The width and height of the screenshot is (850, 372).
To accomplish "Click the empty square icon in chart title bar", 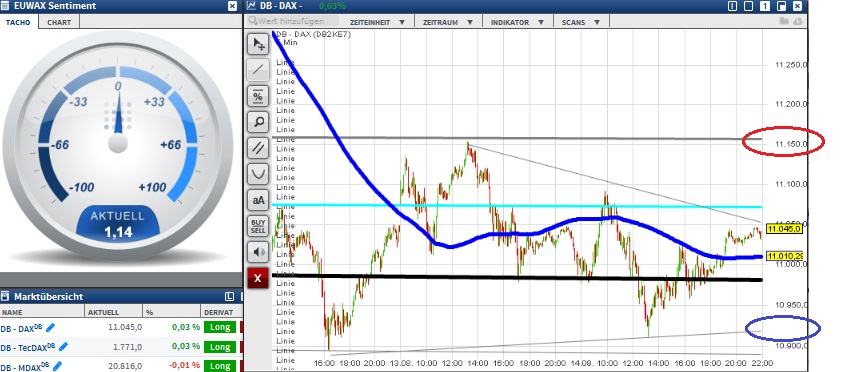I will [749, 6].
